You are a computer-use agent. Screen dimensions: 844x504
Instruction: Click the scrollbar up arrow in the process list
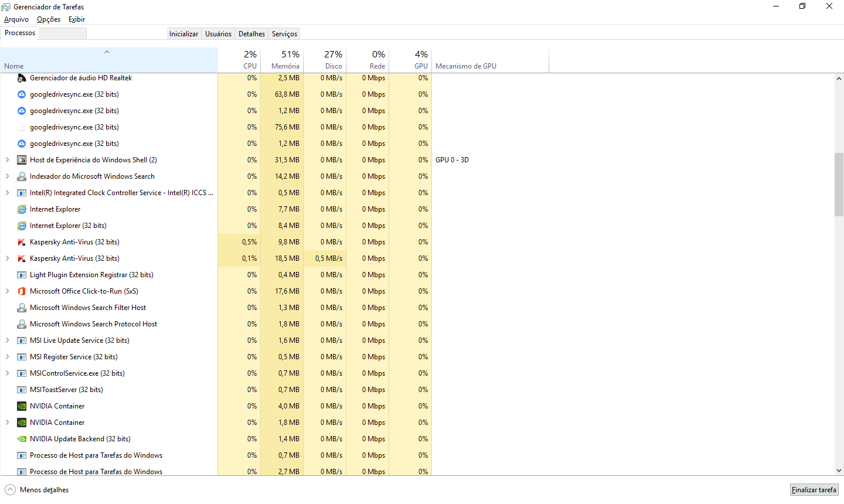[839, 79]
